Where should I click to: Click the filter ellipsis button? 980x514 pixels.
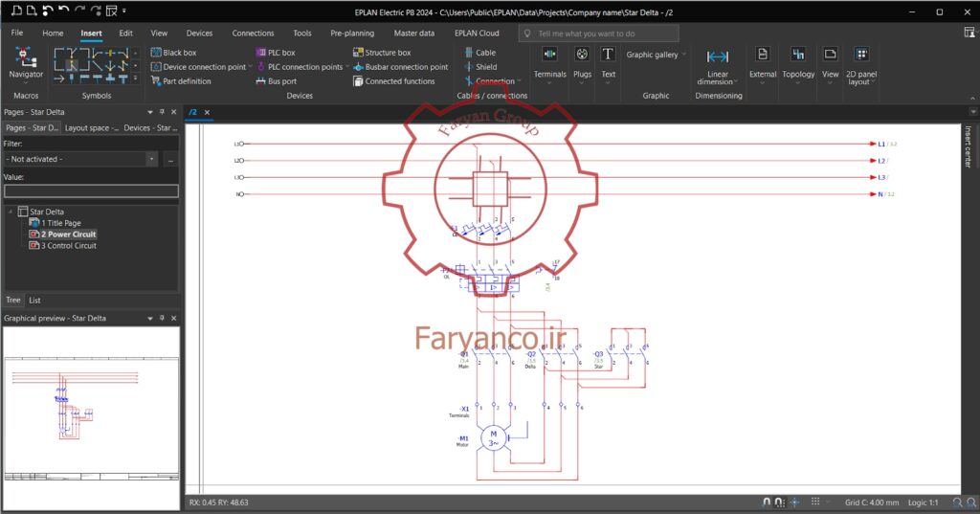click(x=170, y=160)
